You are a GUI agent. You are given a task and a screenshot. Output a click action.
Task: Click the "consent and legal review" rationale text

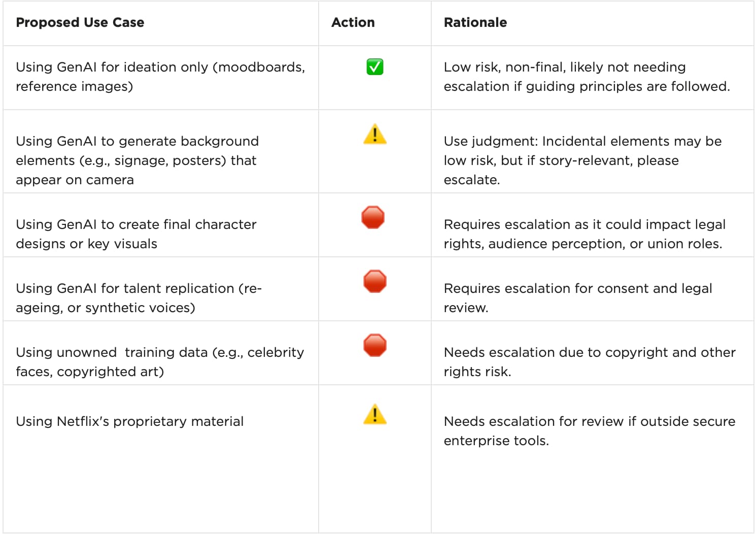[578, 298]
